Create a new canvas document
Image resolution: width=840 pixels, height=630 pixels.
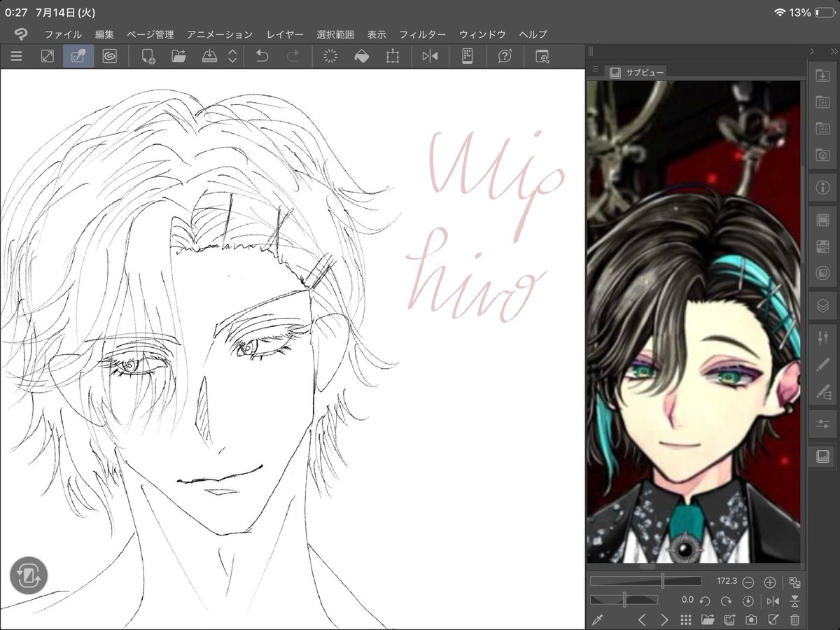(x=148, y=57)
